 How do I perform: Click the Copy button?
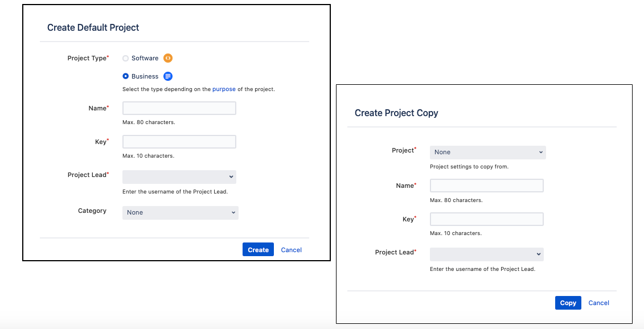point(568,303)
